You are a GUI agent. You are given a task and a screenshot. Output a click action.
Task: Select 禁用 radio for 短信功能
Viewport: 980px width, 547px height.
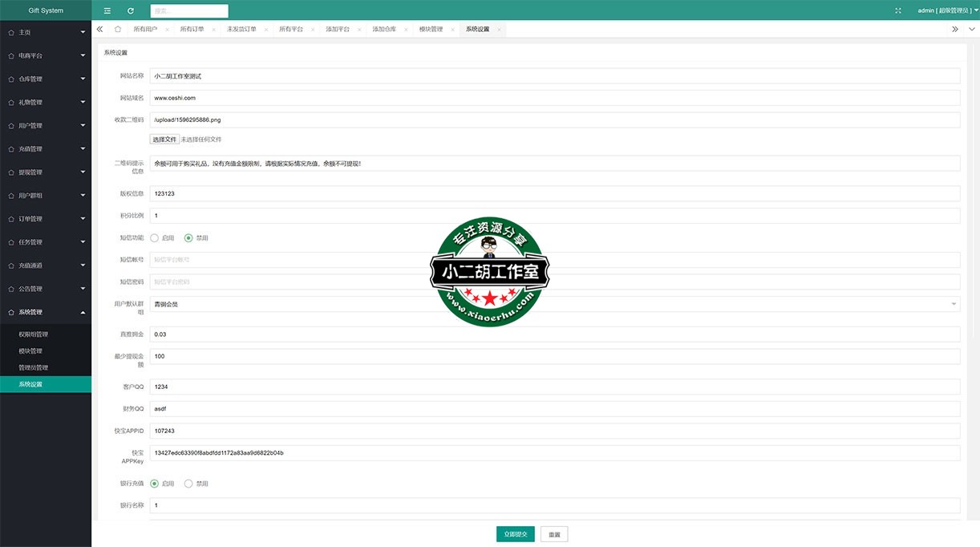point(189,238)
